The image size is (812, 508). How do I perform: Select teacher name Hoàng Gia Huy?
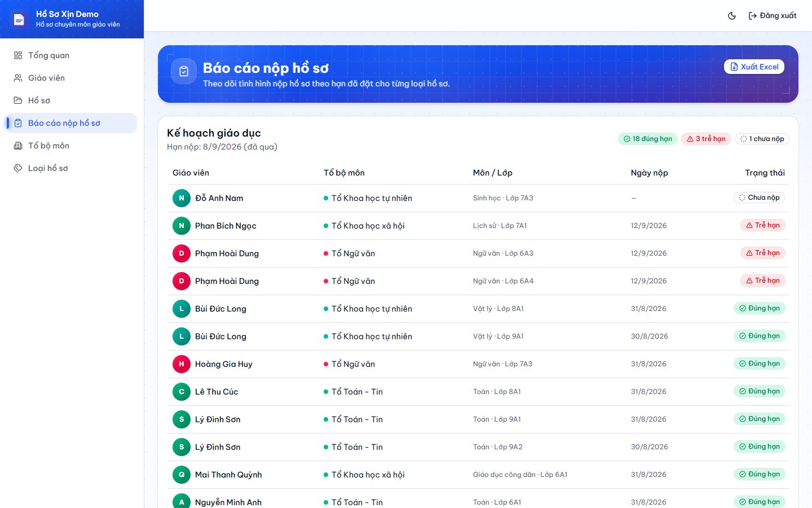click(224, 364)
